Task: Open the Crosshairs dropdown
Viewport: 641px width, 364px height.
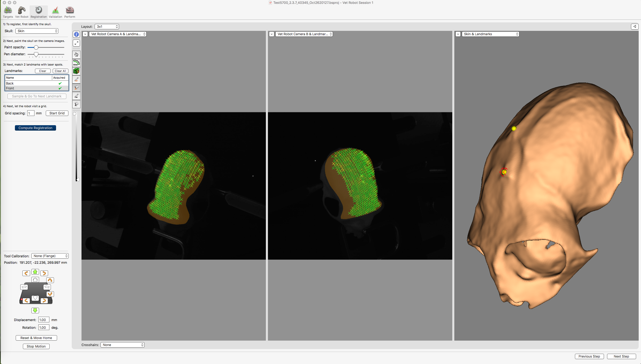Action: (x=122, y=345)
